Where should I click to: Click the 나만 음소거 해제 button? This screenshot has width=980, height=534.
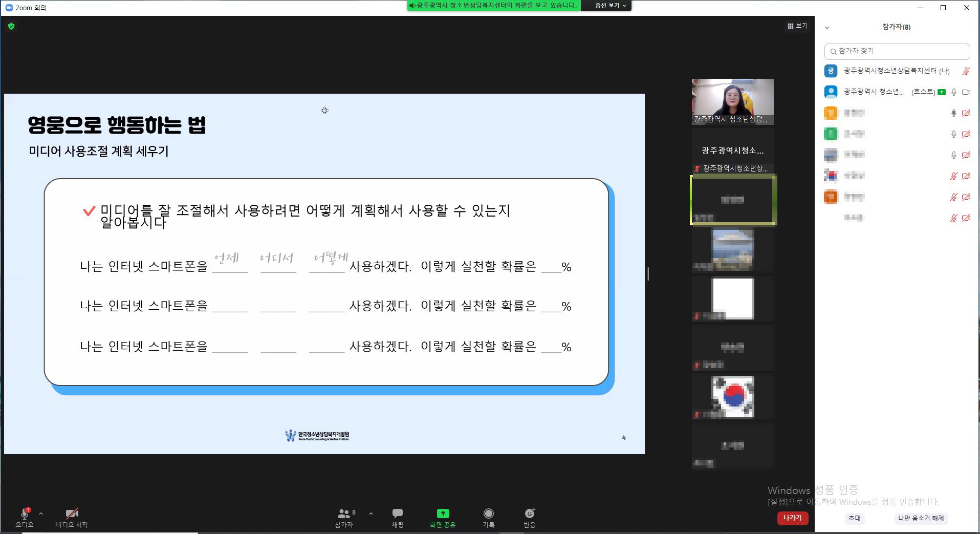pos(921,518)
